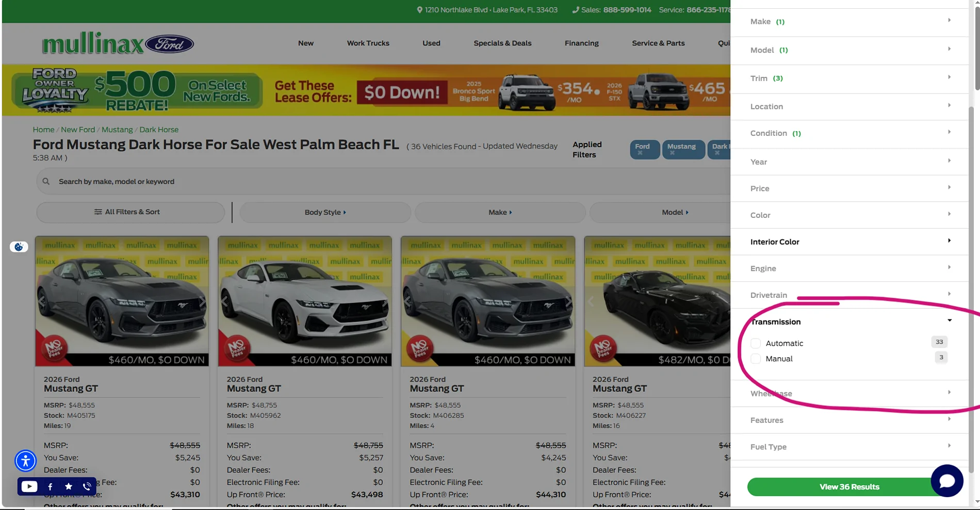Open the gray Mustang GT photo, stock M405175
The width and height of the screenshot is (980, 510).
(122, 301)
